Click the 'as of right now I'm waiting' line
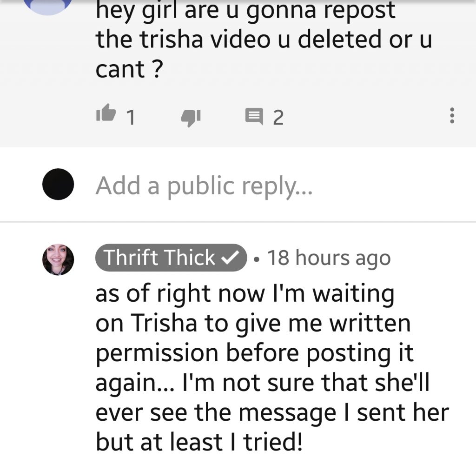Viewport: 476px width, 471px height. pos(245,294)
